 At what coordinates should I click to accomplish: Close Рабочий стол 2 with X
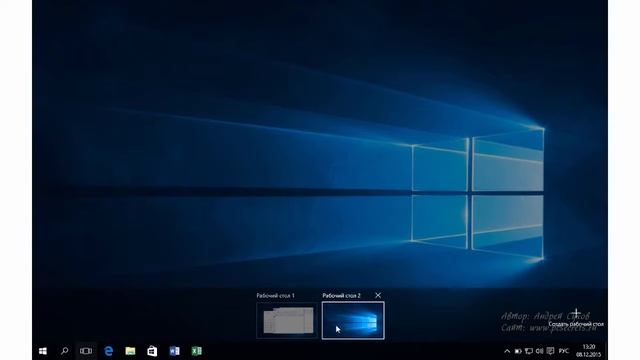pos(378,295)
